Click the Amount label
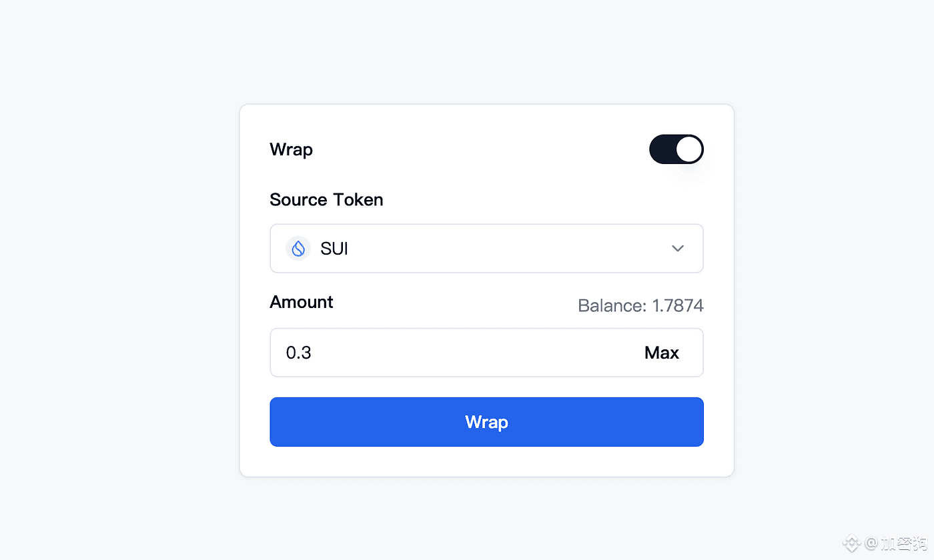 click(x=302, y=302)
